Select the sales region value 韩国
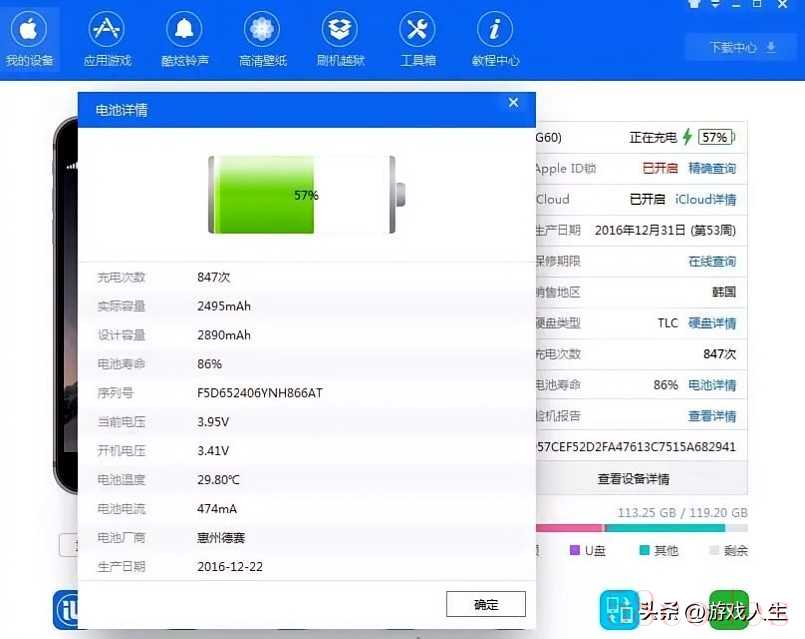The height and width of the screenshot is (639, 805). point(724,292)
